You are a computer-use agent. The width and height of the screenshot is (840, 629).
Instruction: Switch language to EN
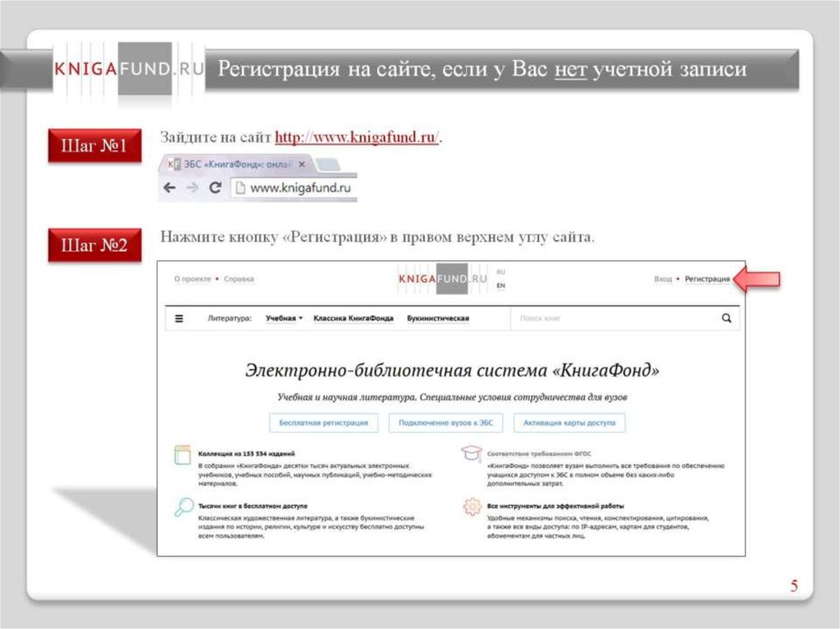(500, 285)
